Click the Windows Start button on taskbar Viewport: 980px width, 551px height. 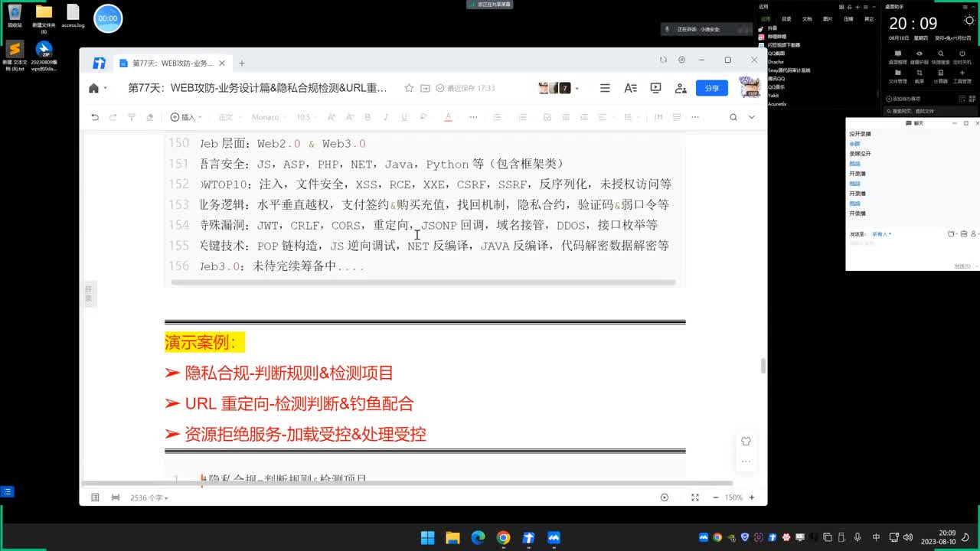pyautogui.click(x=427, y=537)
